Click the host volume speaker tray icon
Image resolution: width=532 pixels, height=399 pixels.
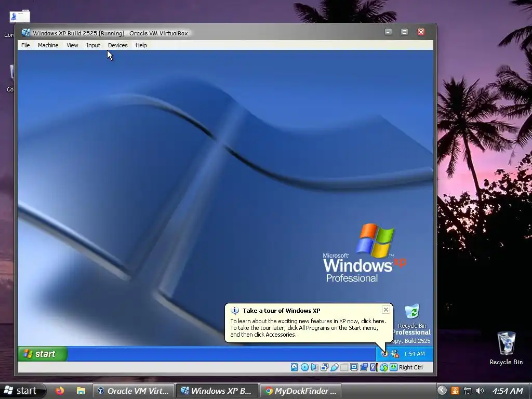tap(480, 391)
